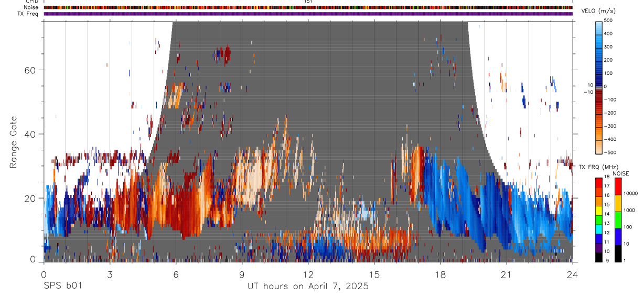
Task: Click the TX FRQ frequency color bar
Action: (x=599, y=219)
